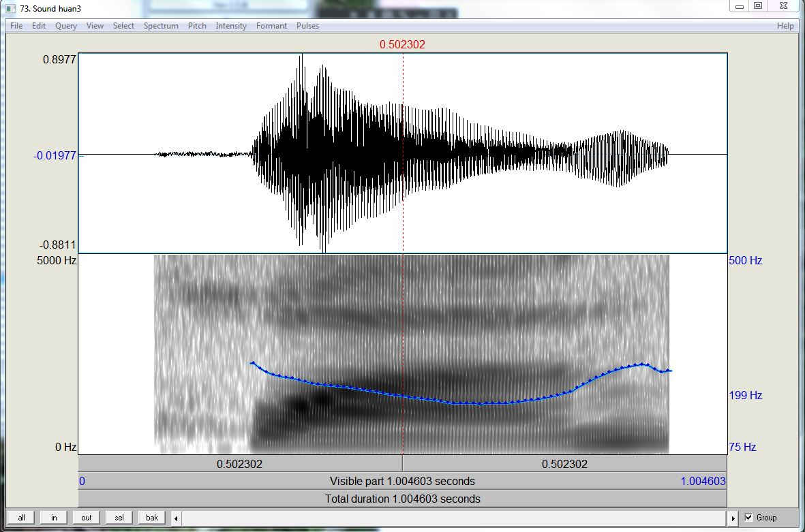The height and width of the screenshot is (532, 805).
Task: Toggle the Group checkbox
Action: coord(748,518)
